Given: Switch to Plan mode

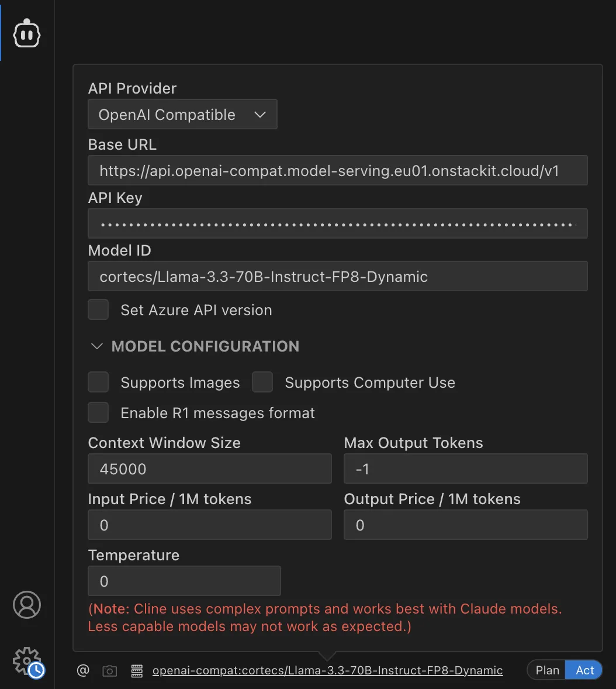Looking at the screenshot, I should pyautogui.click(x=546, y=670).
